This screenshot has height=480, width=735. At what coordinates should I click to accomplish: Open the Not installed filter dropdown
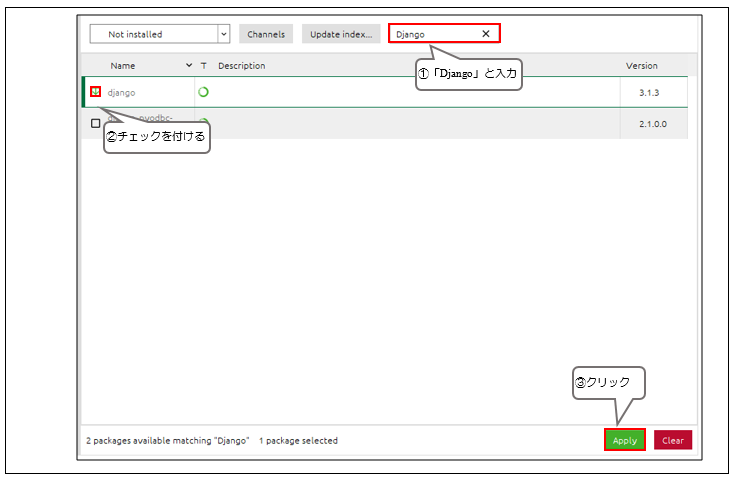click(x=152, y=34)
